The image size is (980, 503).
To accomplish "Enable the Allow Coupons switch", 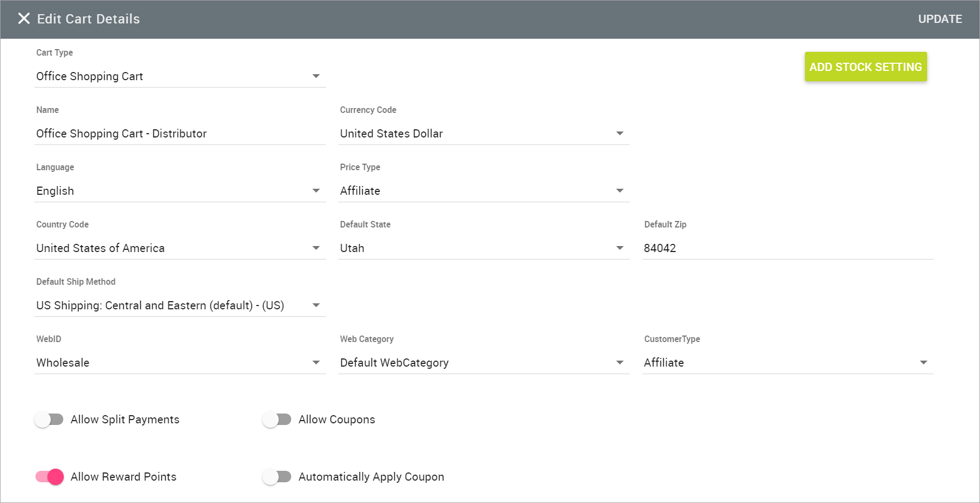I will tap(278, 419).
